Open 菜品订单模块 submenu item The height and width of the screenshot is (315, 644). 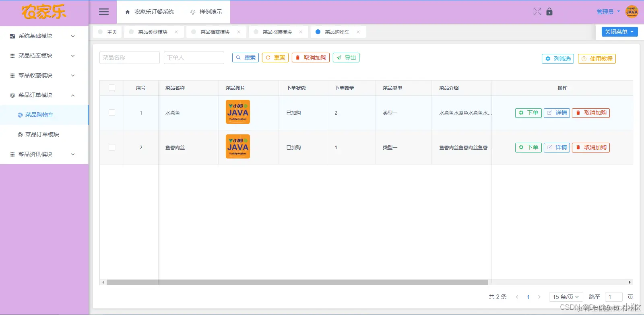pyautogui.click(x=44, y=135)
